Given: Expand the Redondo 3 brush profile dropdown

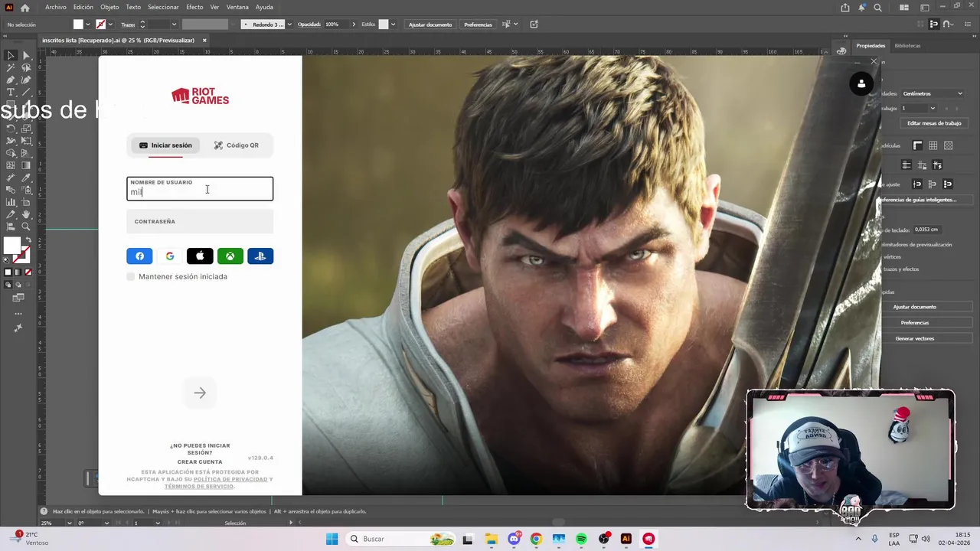Looking at the screenshot, I should [289, 24].
